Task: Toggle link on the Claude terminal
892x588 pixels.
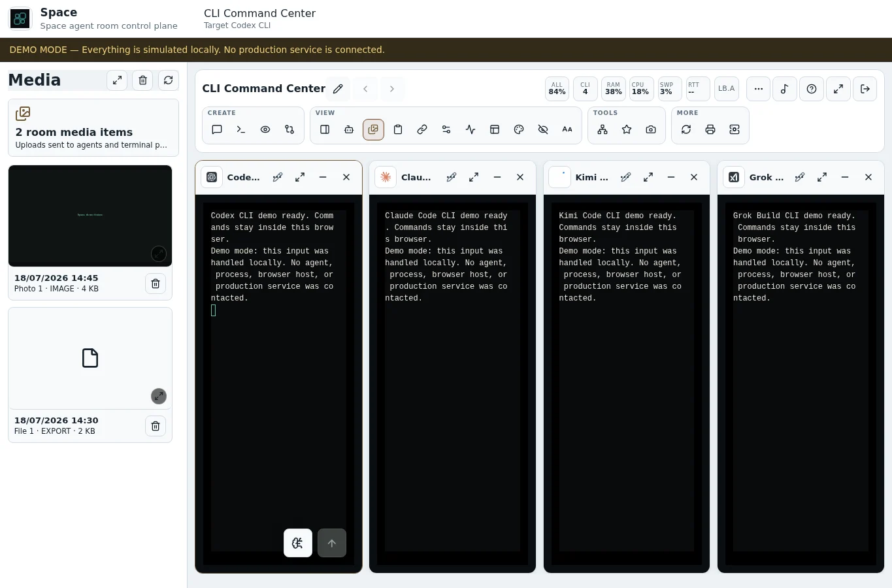Action: click(x=452, y=177)
